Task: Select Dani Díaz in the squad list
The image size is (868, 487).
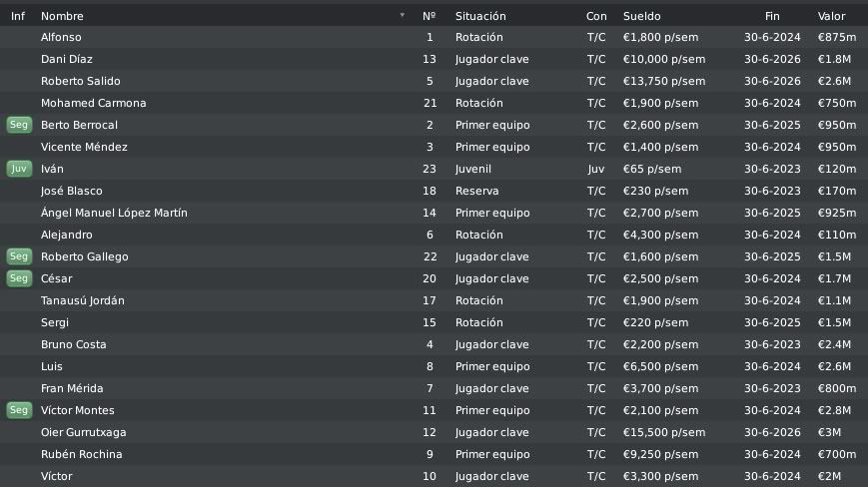Action: (434, 59)
